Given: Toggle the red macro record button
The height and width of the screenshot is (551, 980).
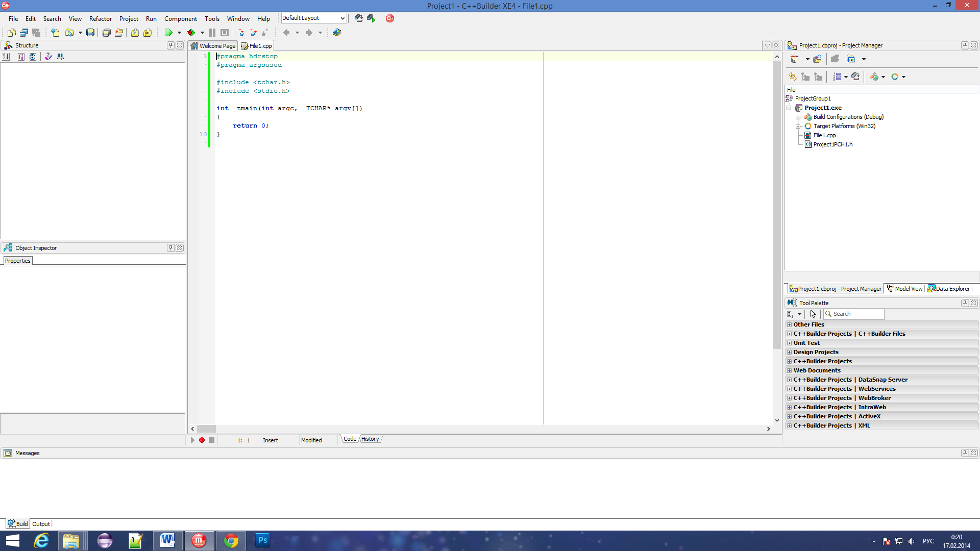Looking at the screenshot, I should click(x=202, y=440).
